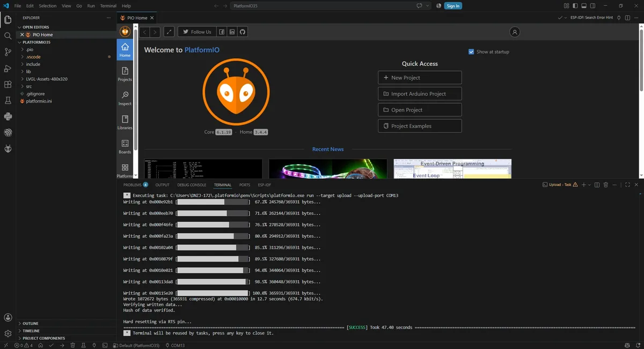This screenshot has height=349, width=644.
Task: Go to PIO Home tab in sidebar
Action: [125, 50]
